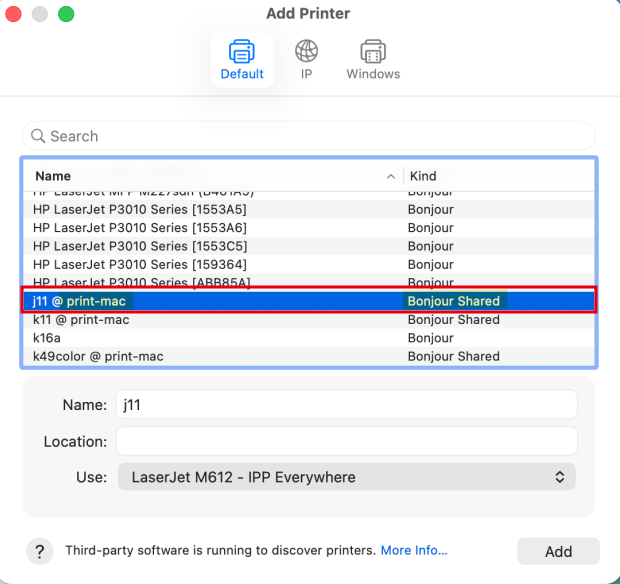This screenshot has width=620, height=584.
Task: Close the Add Printer window
Action: coord(13,14)
